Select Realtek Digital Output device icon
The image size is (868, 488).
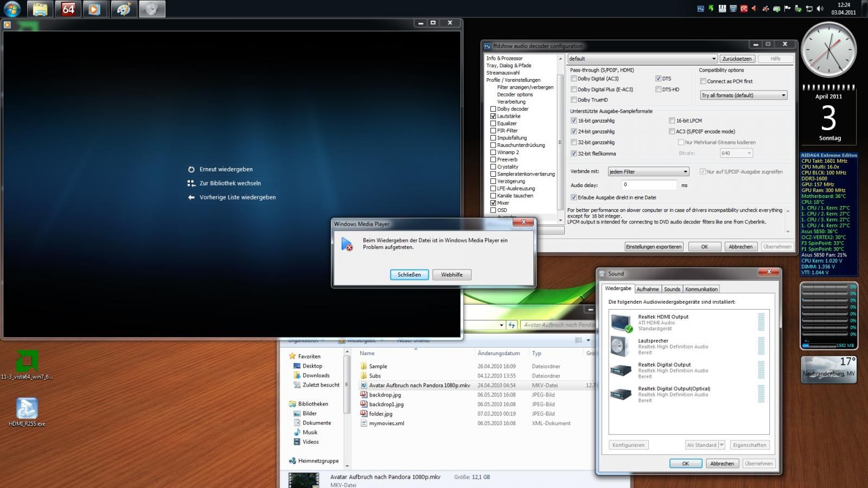(621, 370)
